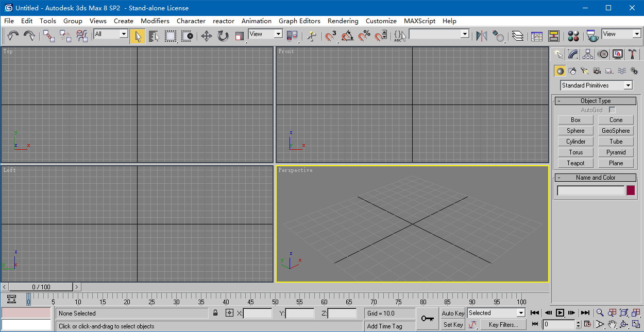Toggle Window/Crossing selection mode
Viewport: 644px width, 332px height.
(x=187, y=36)
